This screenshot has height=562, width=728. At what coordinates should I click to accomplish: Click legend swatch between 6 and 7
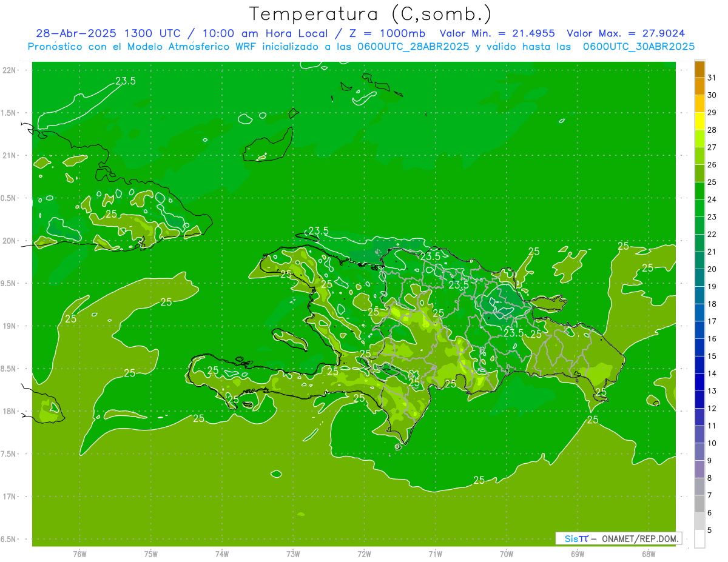click(x=699, y=504)
